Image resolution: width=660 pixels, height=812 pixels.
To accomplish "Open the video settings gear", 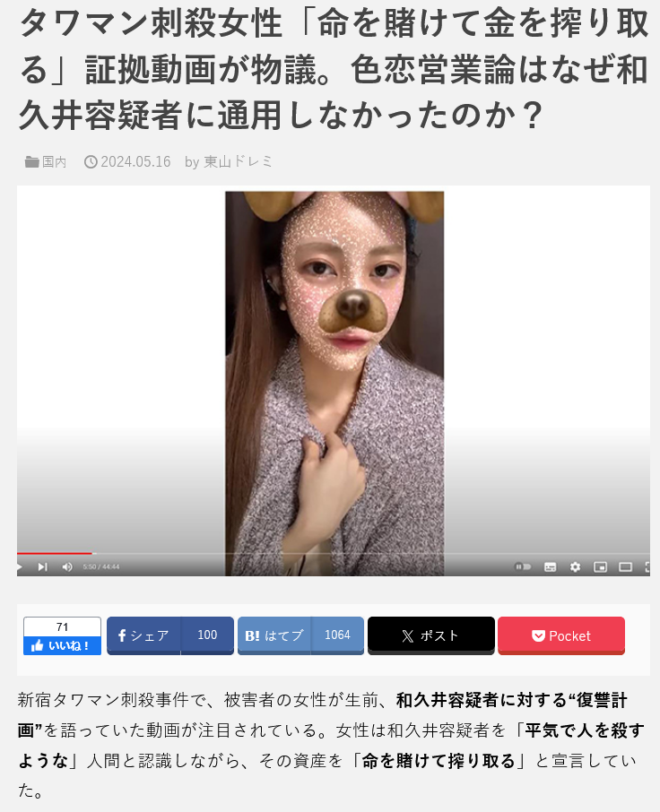I will click(x=575, y=567).
